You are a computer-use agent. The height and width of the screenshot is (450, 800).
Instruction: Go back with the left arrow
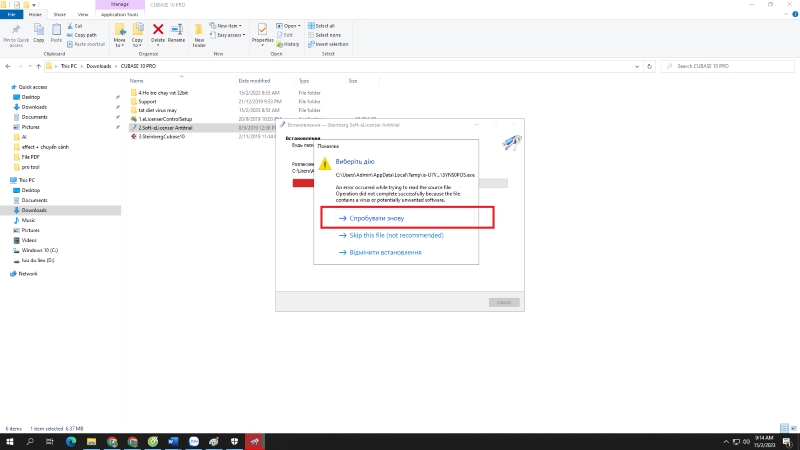[8, 66]
